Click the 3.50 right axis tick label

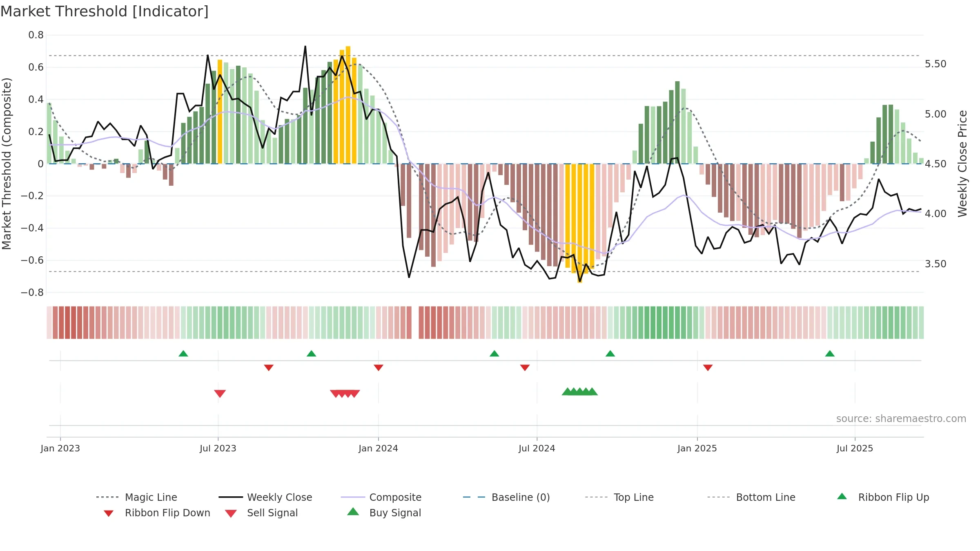point(935,264)
